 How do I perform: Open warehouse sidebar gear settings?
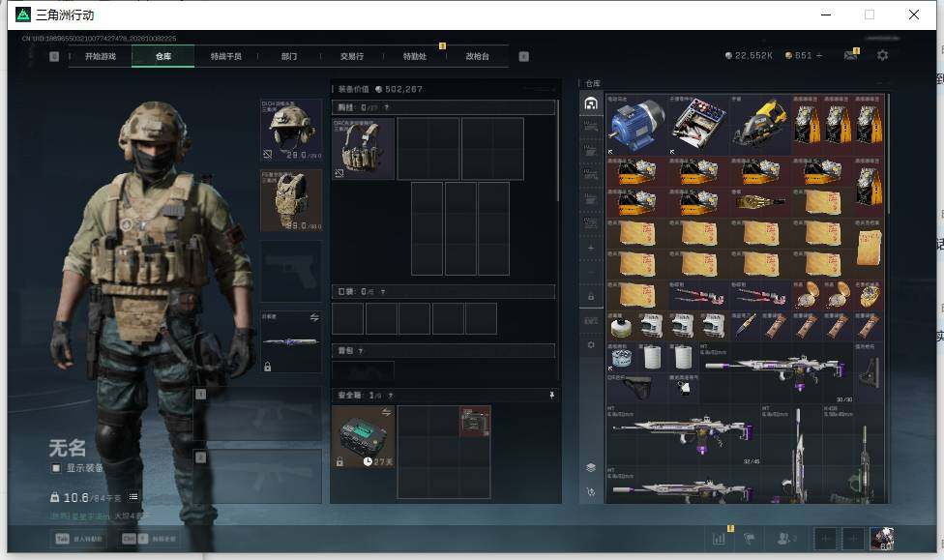pyautogui.click(x=591, y=345)
